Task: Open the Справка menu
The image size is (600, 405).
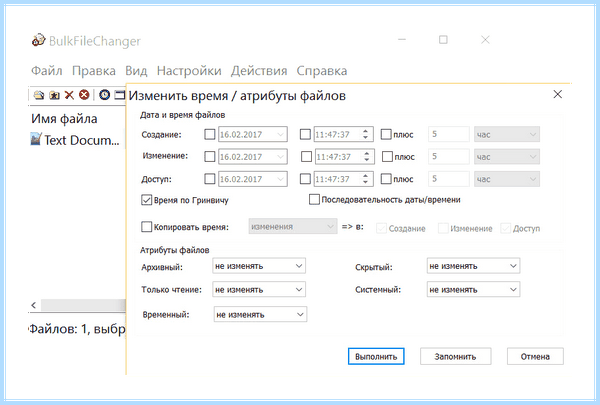Action: [x=322, y=71]
